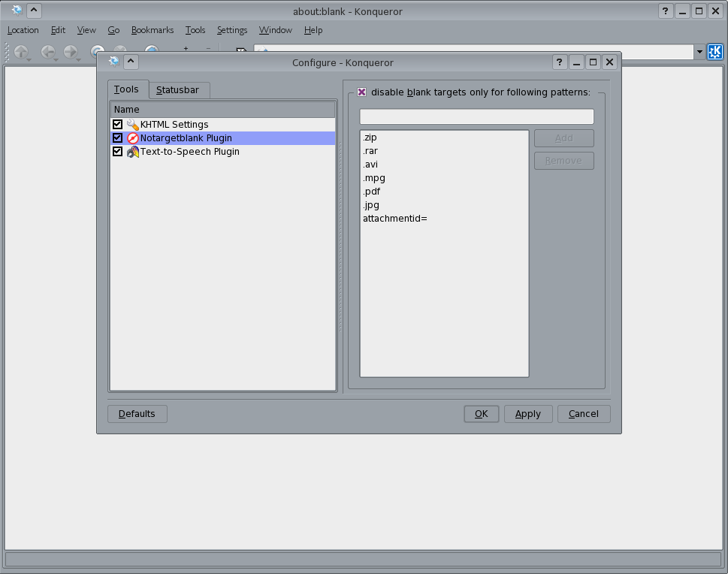Screen dimensions: 728x574
Task: Click the main Konqueror window menu icon
Action: pyautogui.click(x=17, y=11)
